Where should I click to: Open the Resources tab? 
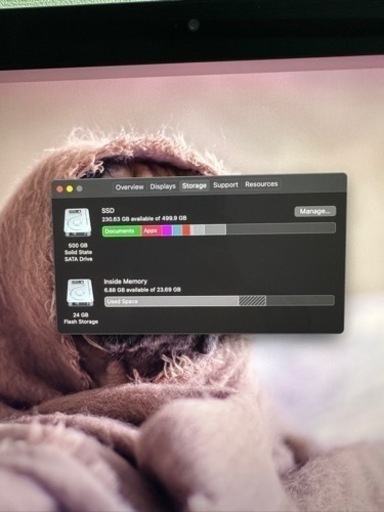[x=261, y=184]
